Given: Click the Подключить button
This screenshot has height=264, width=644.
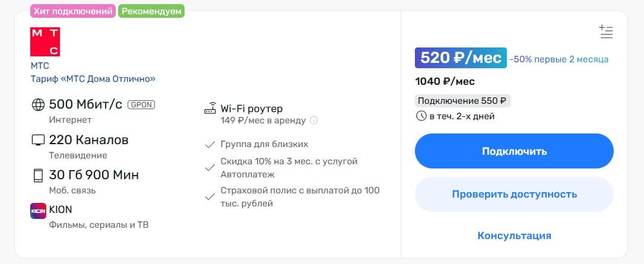Looking at the screenshot, I should [x=514, y=151].
